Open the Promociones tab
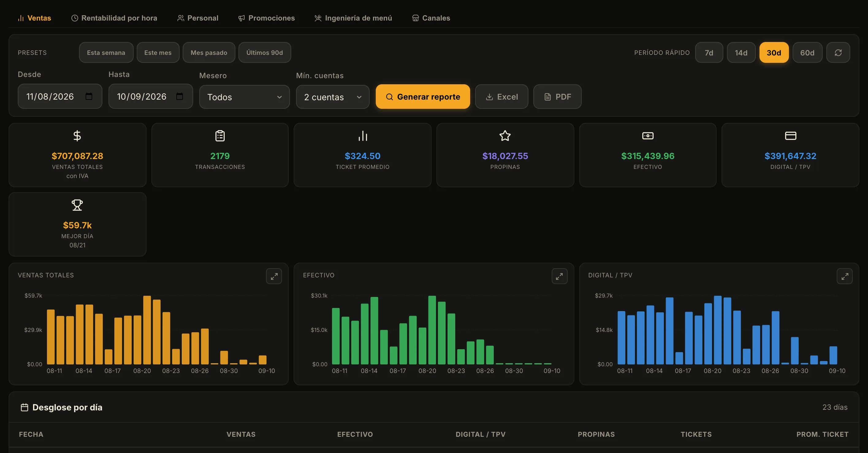Image resolution: width=868 pixels, height=453 pixels. point(267,18)
